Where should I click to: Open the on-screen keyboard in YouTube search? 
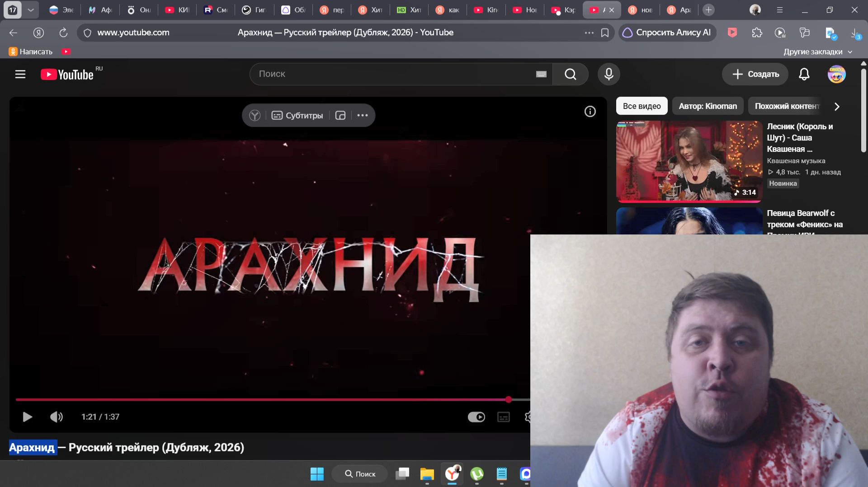coord(541,74)
